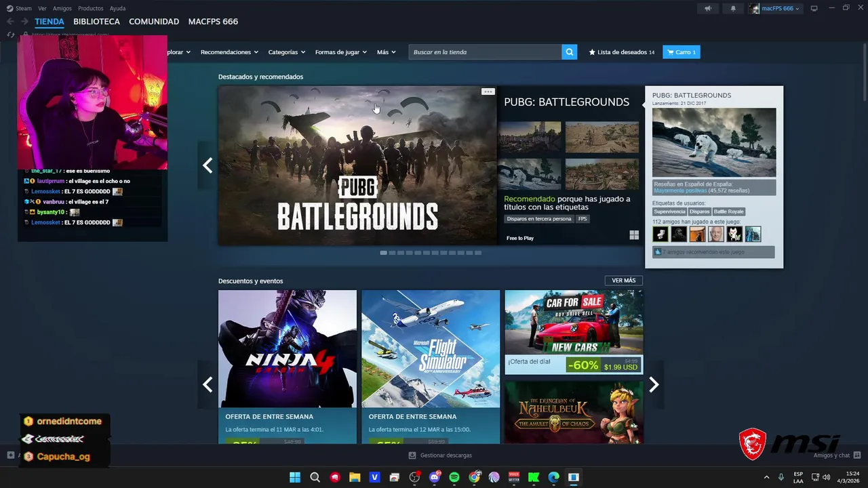This screenshot has width=868, height=488.
Task: Click the Supervivencia tag
Action: point(669,211)
